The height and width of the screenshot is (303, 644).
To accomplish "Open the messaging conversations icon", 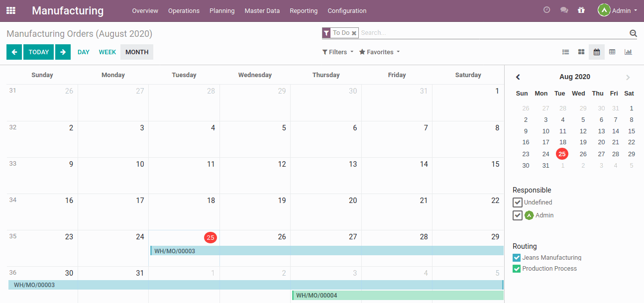I will 564,9.
